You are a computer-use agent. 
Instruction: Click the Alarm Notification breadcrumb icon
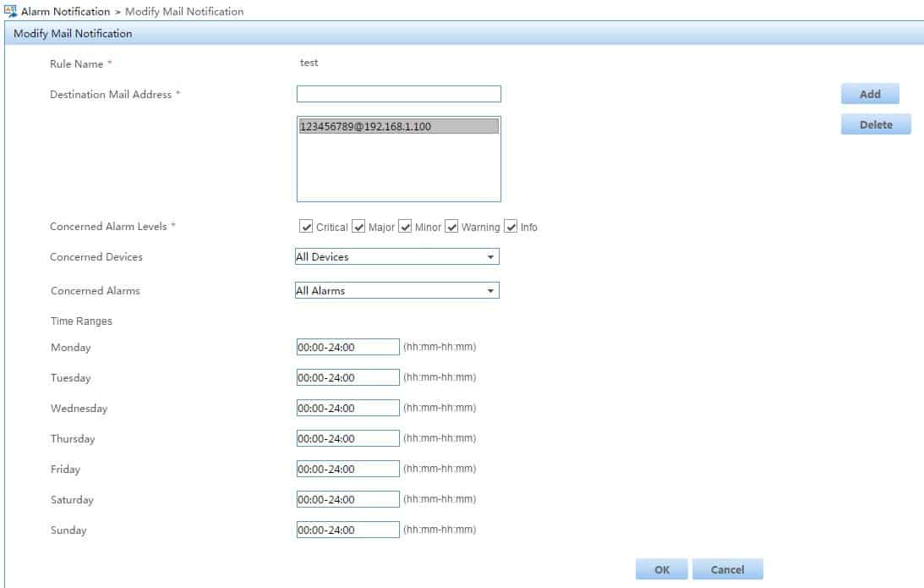pos(10,11)
